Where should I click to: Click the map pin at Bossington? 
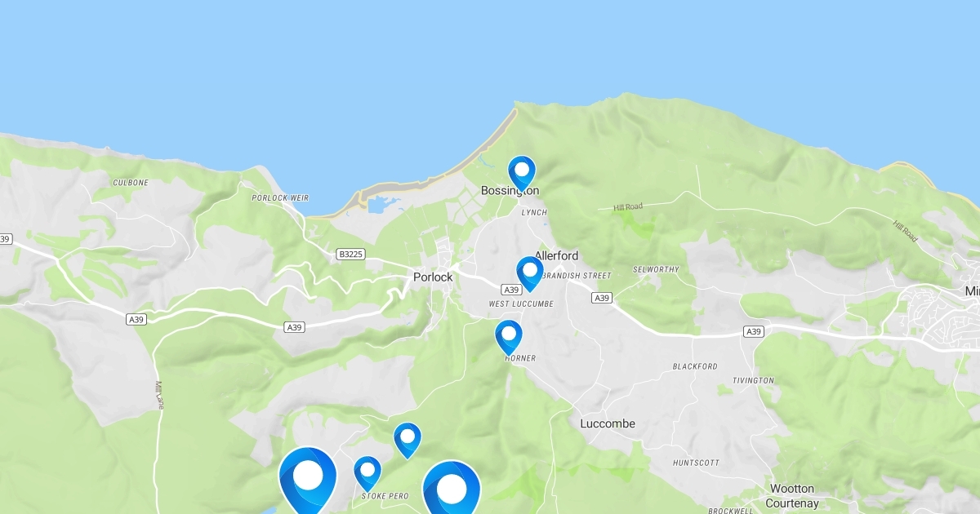(x=522, y=173)
